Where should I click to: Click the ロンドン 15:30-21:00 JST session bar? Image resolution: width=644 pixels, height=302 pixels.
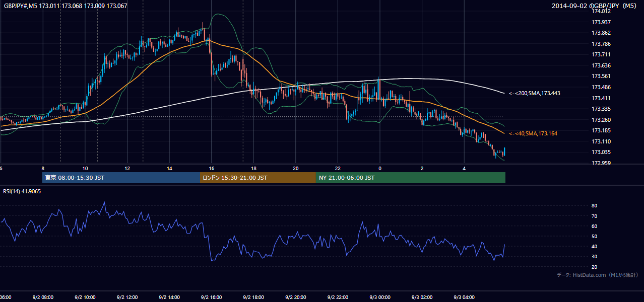pos(258,178)
